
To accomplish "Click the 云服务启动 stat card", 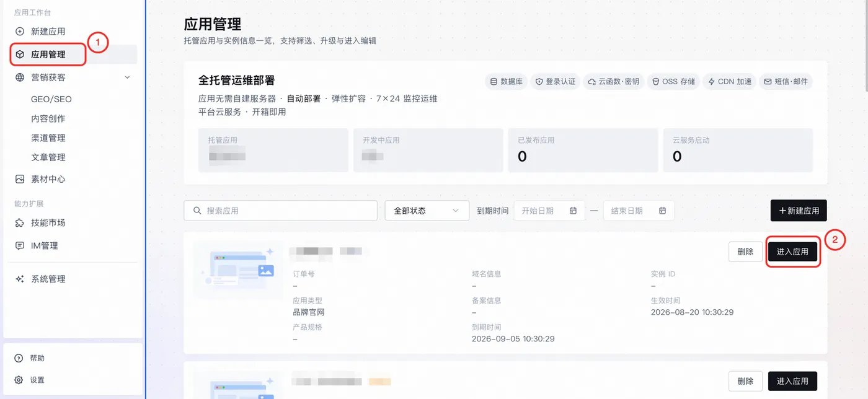I will tap(738, 150).
